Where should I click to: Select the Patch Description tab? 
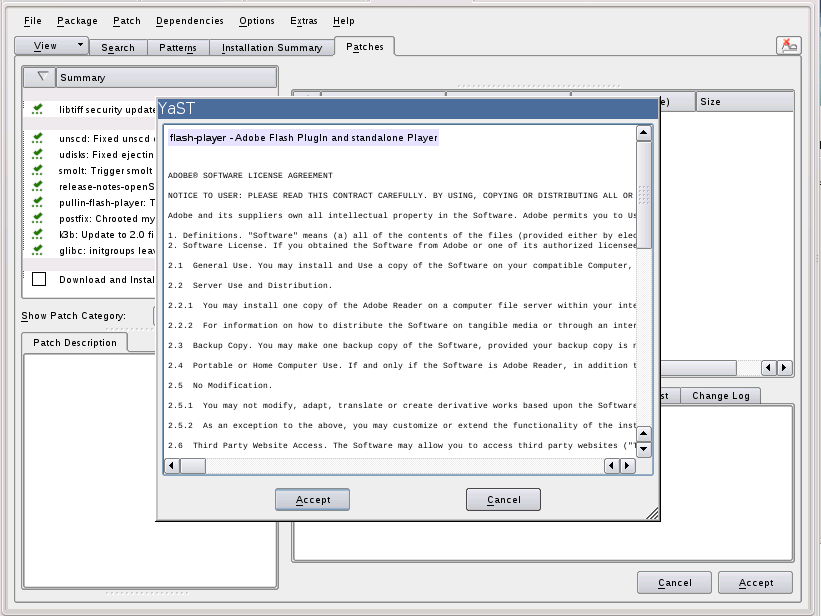pos(75,343)
